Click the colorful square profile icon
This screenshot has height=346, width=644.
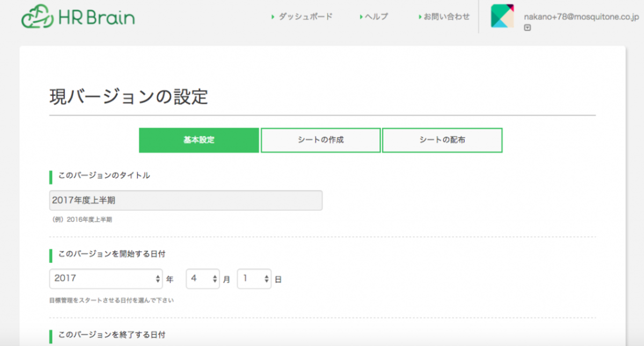click(x=502, y=17)
